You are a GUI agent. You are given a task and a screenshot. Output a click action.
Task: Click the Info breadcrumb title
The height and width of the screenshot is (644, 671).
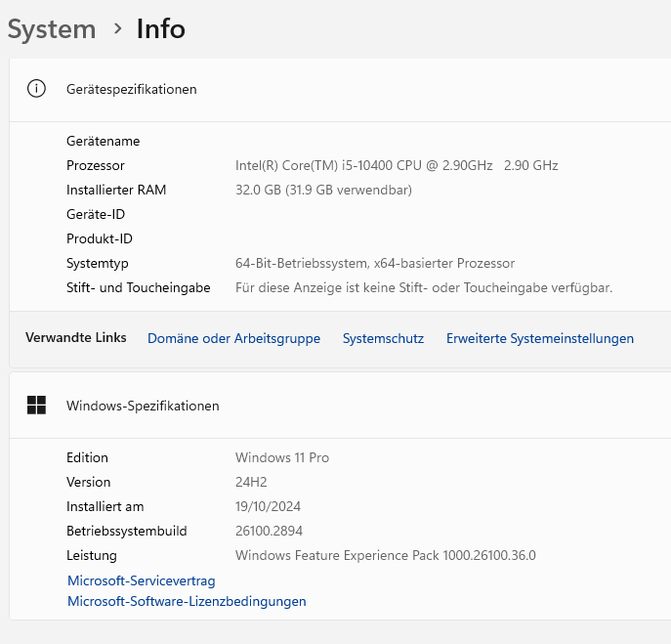(161, 29)
